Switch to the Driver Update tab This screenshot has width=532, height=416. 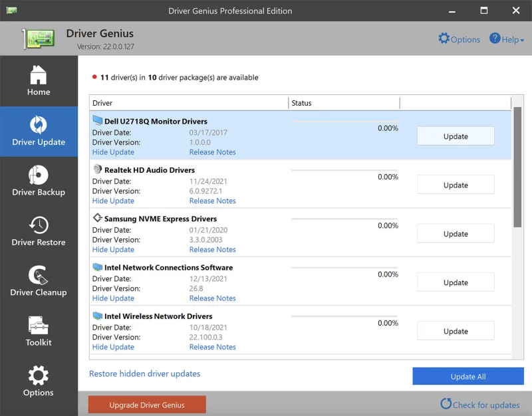click(x=39, y=132)
